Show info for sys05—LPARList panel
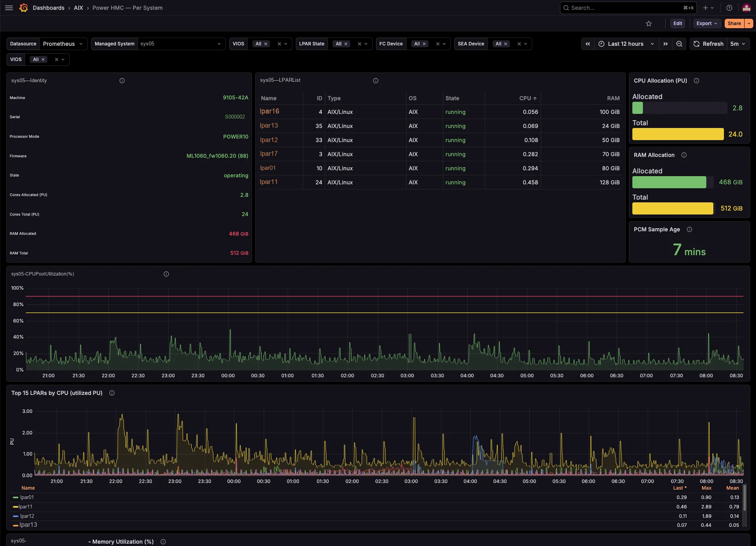Image resolution: width=756 pixels, height=546 pixels. pos(376,81)
